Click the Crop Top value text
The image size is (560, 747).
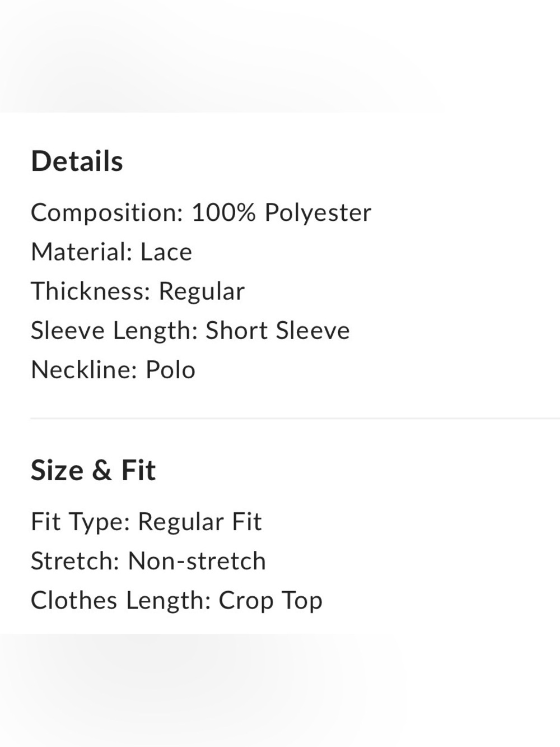point(270,601)
